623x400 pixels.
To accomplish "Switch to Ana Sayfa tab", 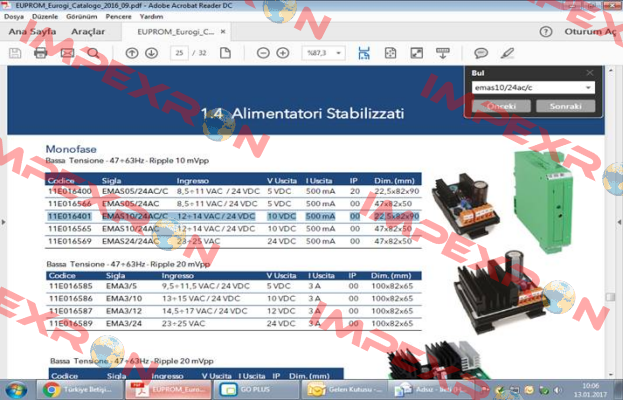I will (x=32, y=32).
